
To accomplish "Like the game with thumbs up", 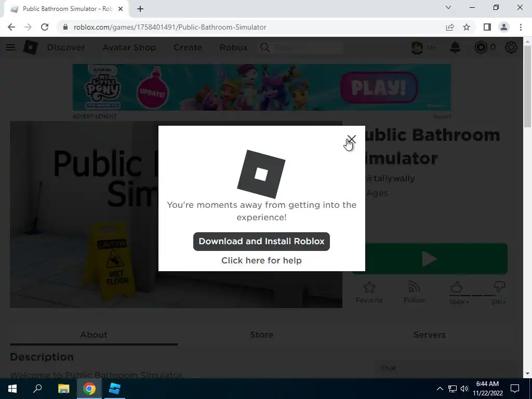I will (x=457, y=287).
